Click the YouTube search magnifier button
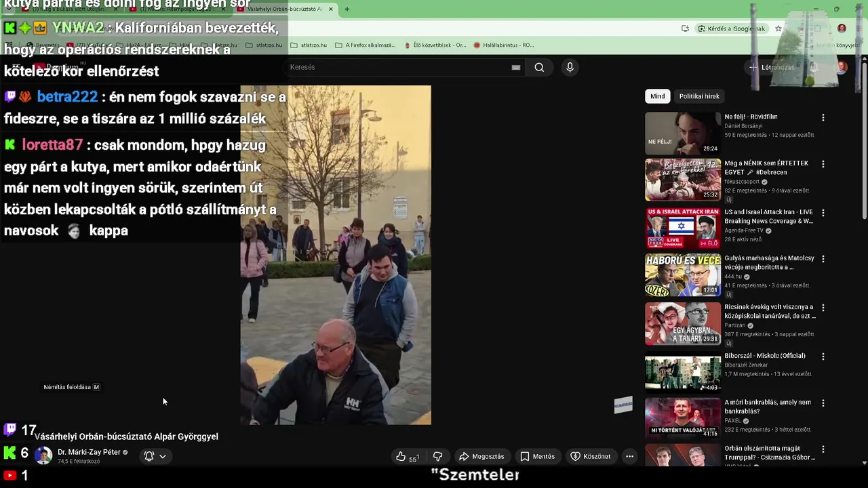Viewport: 868px width, 488px height. [x=539, y=67]
